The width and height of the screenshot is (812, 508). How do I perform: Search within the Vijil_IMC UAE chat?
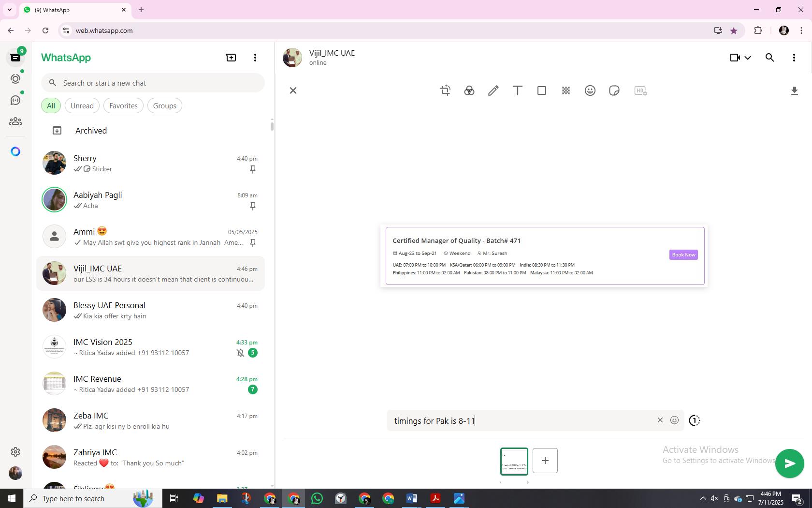(x=769, y=58)
